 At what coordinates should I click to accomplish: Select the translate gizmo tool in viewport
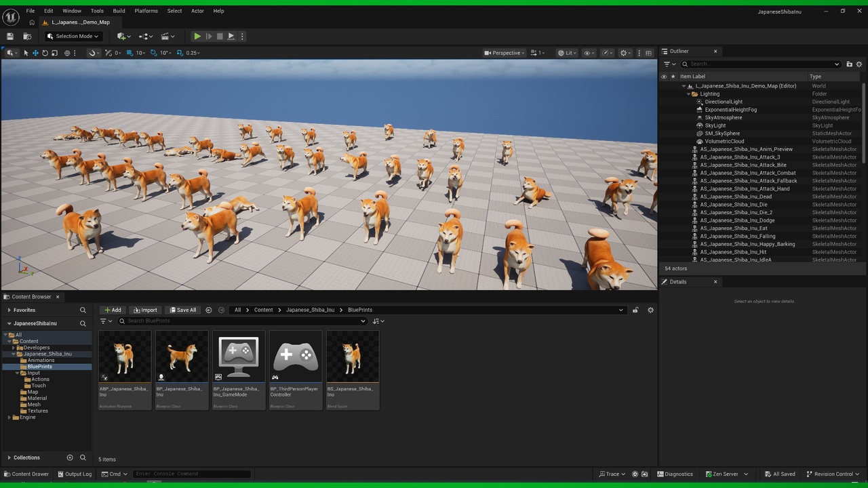(x=35, y=53)
